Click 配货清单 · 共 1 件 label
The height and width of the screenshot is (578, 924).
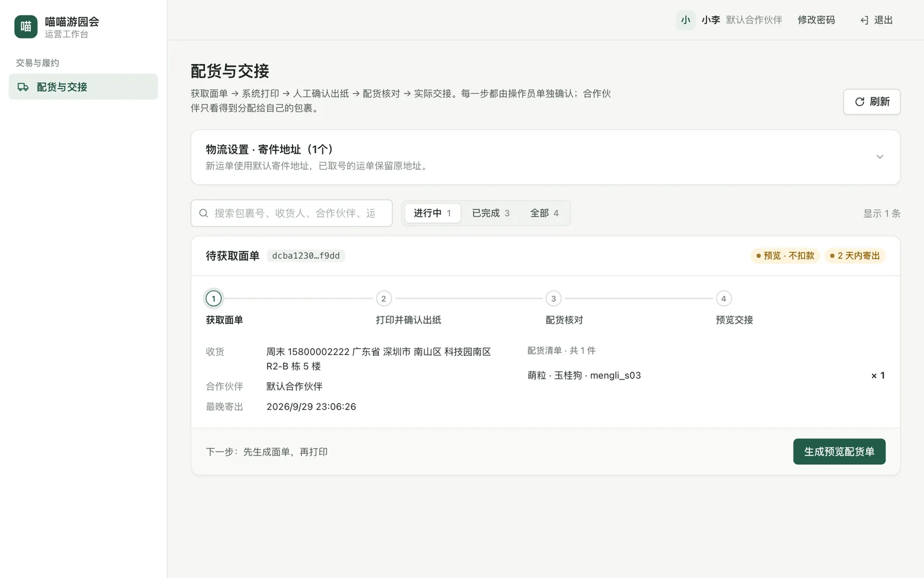[561, 350]
